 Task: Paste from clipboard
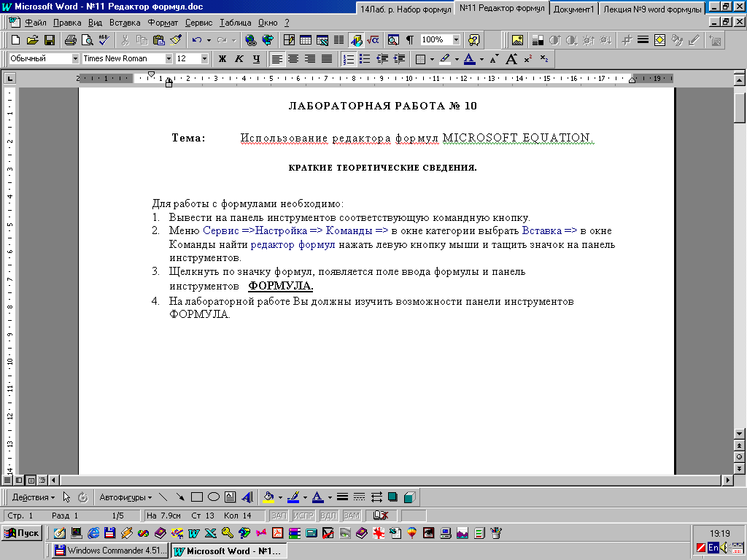158,40
